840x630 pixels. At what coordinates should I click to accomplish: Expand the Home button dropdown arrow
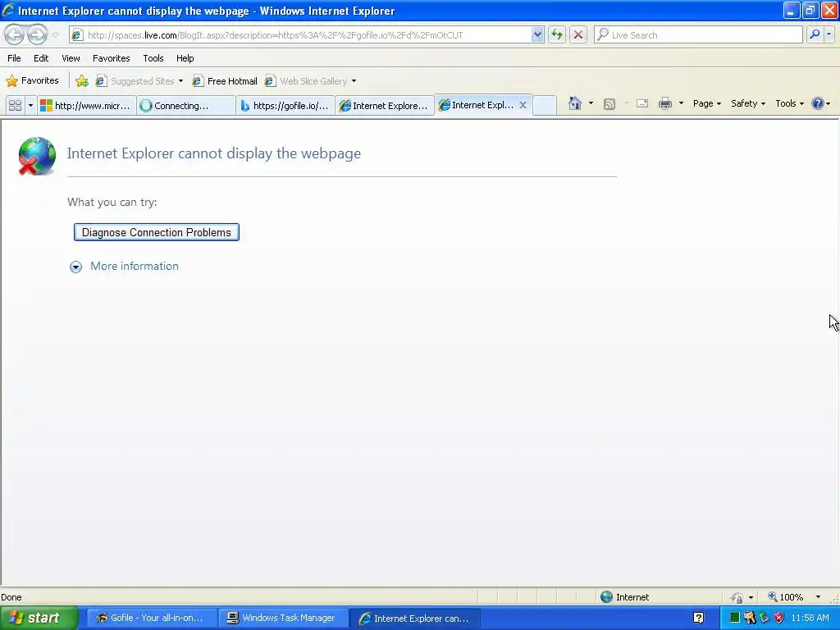(x=591, y=103)
